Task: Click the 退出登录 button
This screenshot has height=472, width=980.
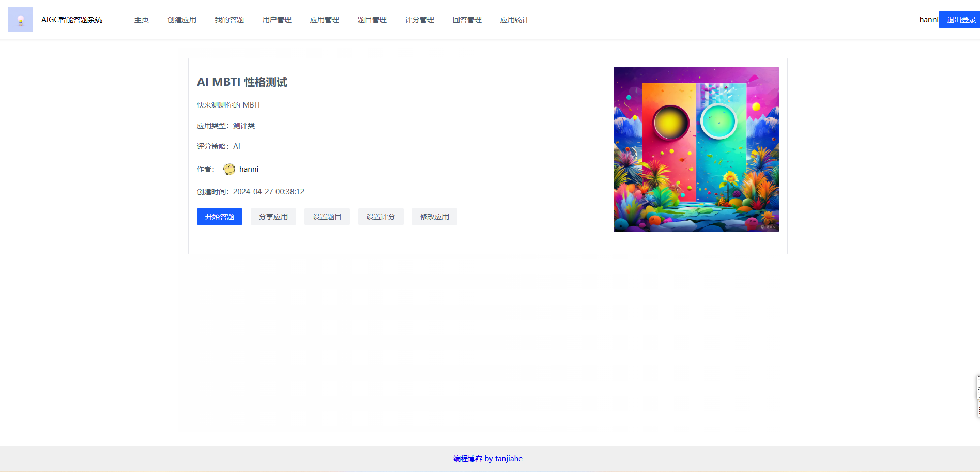Action: [960, 20]
